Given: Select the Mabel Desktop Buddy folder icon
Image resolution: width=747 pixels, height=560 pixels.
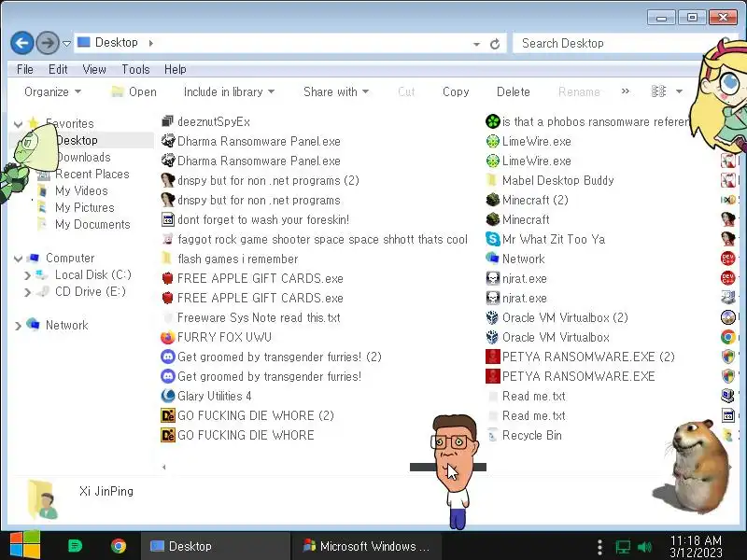Looking at the screenshot, I should pyautogui.click(x=492, y=180).
